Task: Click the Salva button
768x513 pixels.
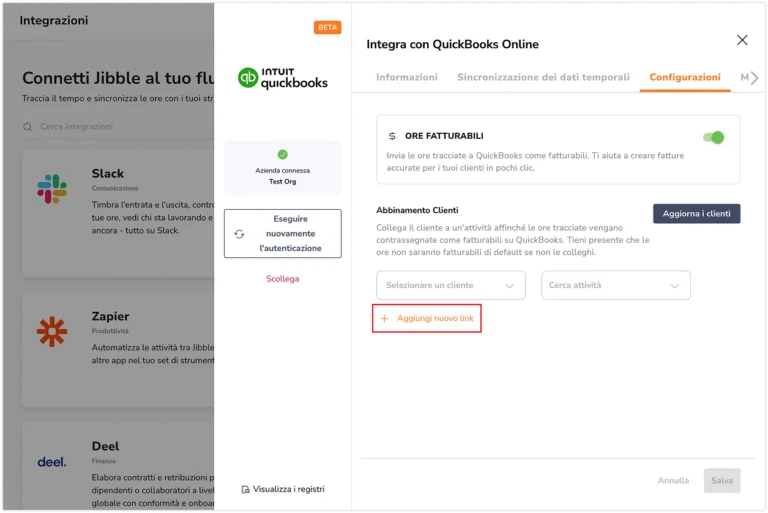Action: click(x=722, y=481)
